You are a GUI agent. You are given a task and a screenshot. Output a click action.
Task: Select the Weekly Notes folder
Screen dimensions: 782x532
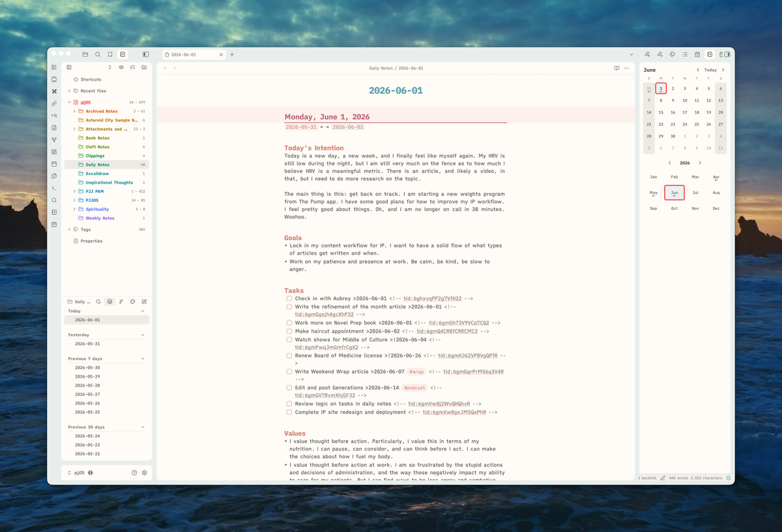[x=100, y=218]
